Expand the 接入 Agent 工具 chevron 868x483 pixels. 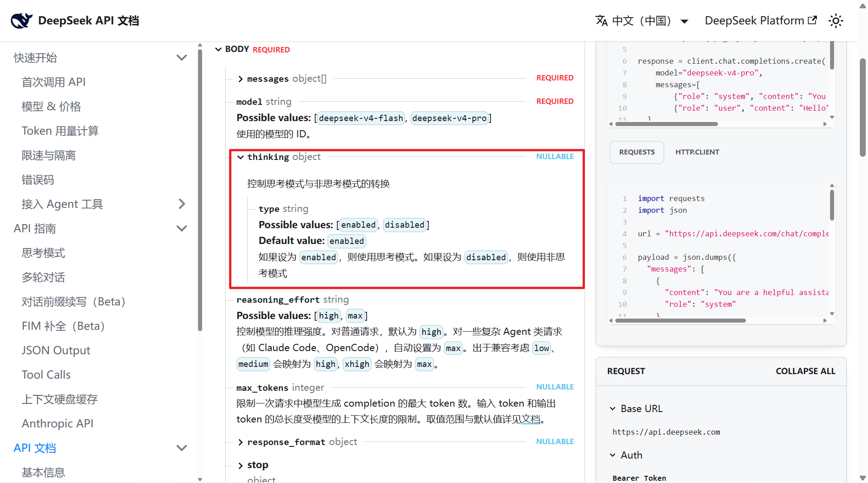(182, 204)
